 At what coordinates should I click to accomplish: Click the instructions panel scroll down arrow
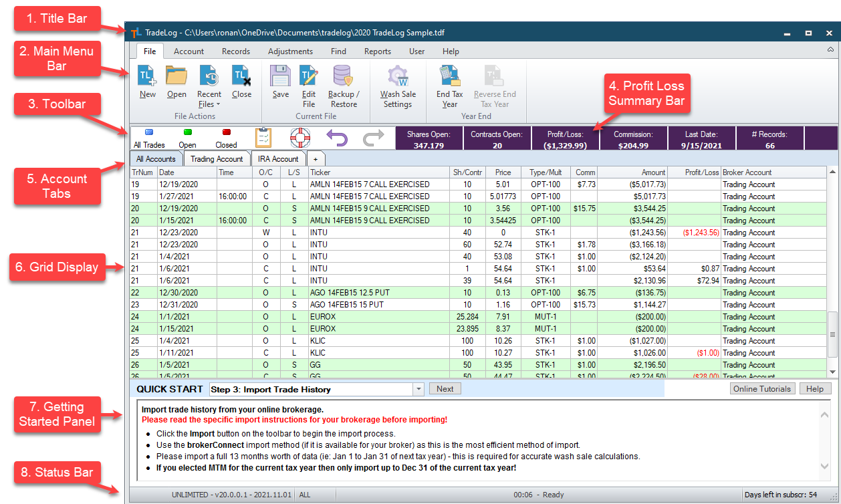[825, 466]
